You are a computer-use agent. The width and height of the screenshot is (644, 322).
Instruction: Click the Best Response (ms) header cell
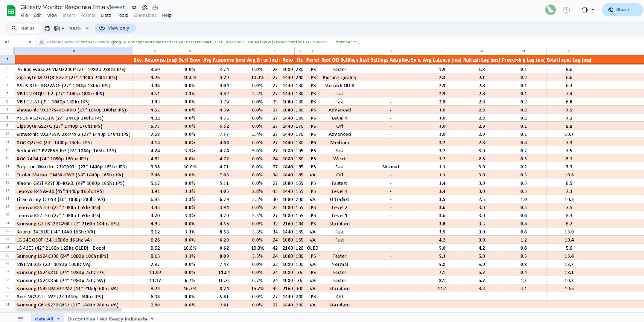coord(155,59)
